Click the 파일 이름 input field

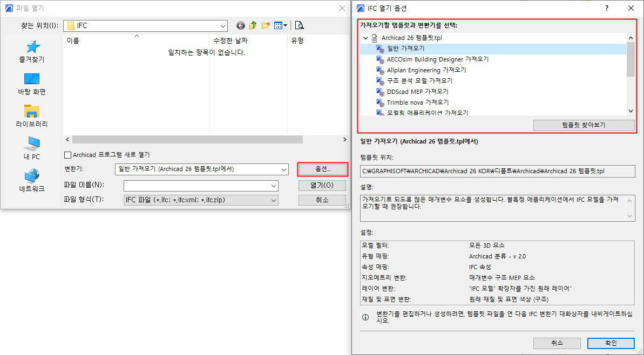(x=201, y=186)
